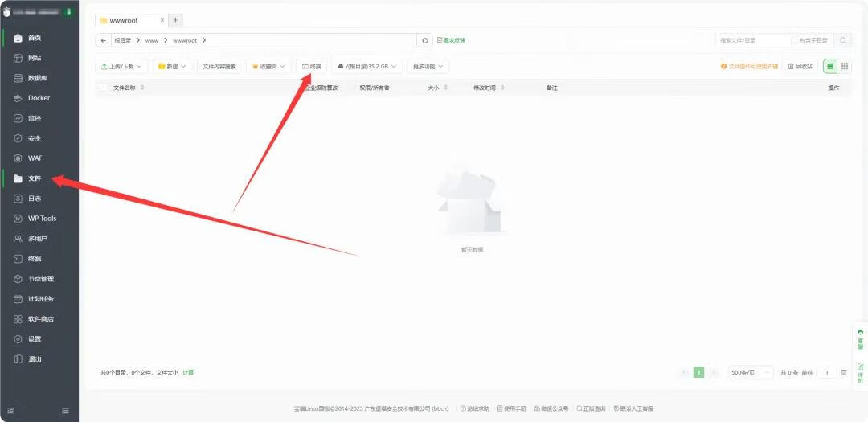Open the 500条/页 page size dropdown
This screenshot has width=868, height=422.
(750, 373)
